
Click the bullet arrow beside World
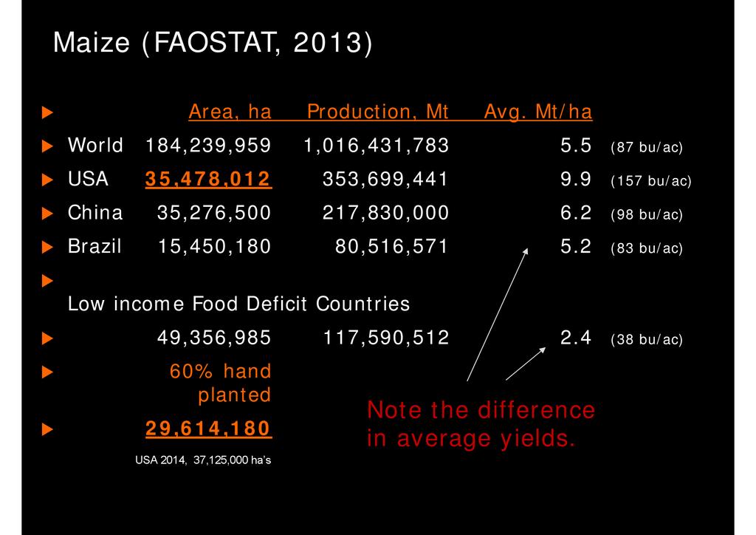point(48,146)
